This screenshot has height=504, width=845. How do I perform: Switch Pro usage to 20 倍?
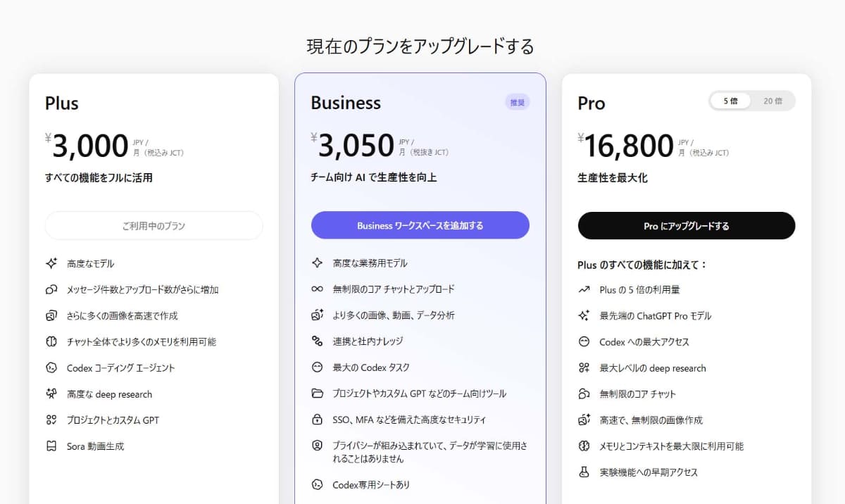click(772, 101)
